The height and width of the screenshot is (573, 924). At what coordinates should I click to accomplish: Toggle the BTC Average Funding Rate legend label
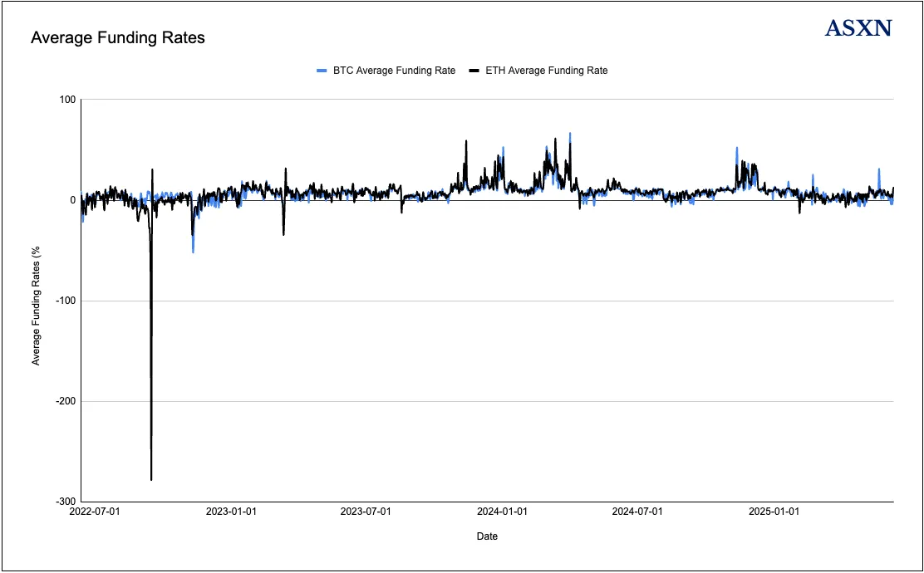(x=394, y=71)
